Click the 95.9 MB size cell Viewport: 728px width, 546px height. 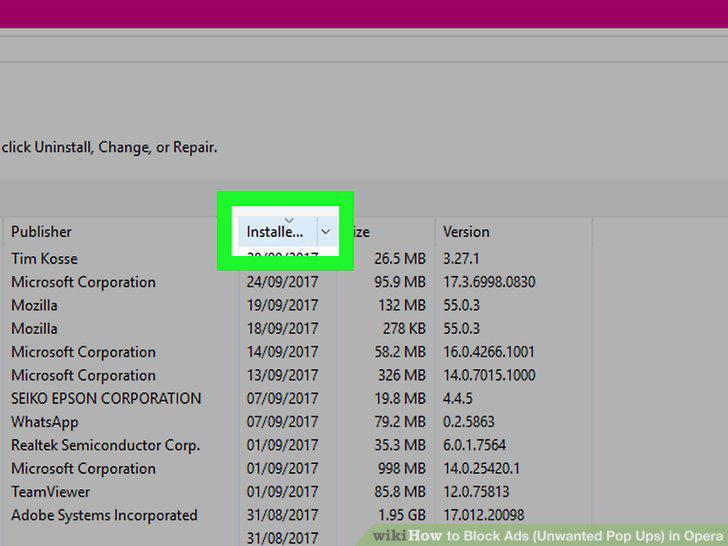pos(400,282)
